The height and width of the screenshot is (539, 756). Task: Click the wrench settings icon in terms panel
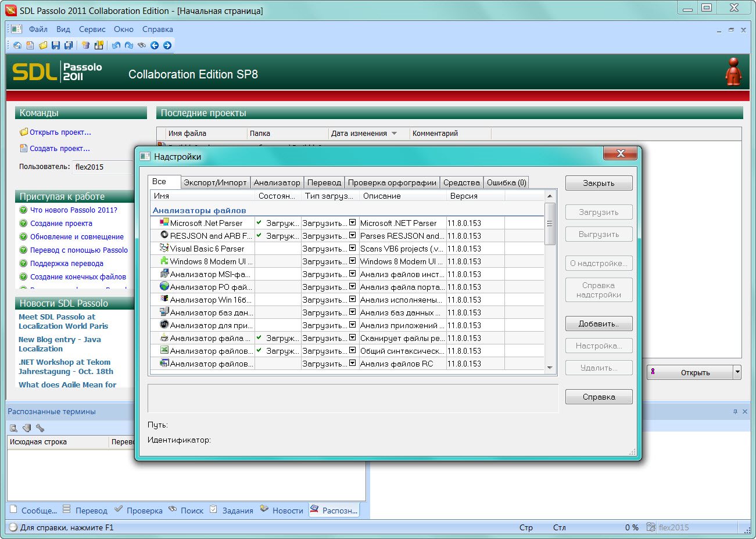tap(40, 428)
